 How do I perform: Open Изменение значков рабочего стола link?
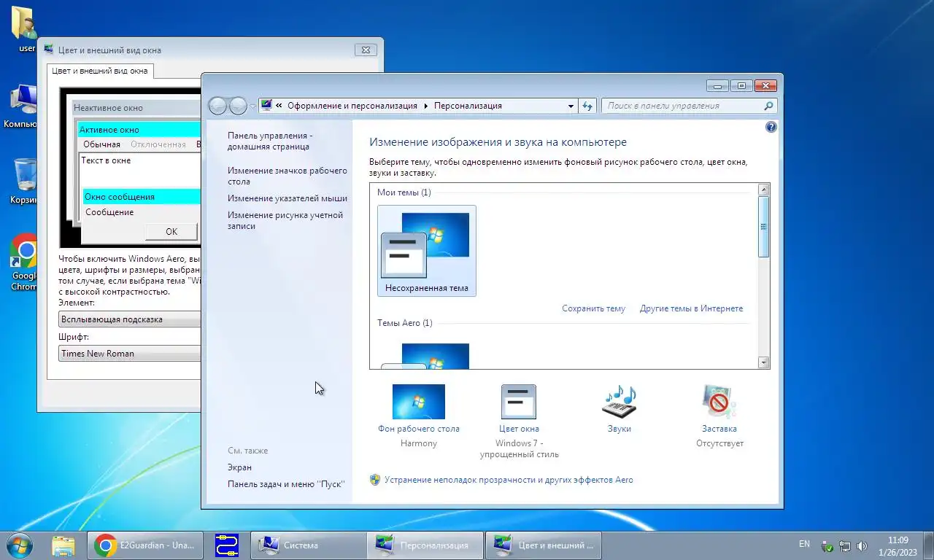287,176
